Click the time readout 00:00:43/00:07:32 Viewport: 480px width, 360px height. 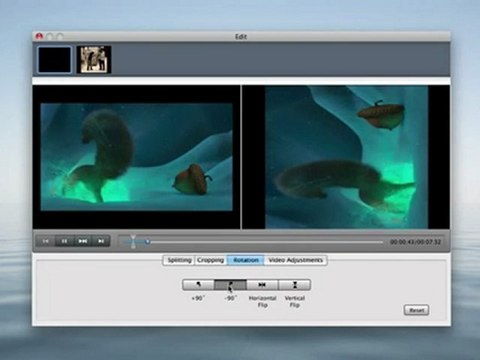415,242
